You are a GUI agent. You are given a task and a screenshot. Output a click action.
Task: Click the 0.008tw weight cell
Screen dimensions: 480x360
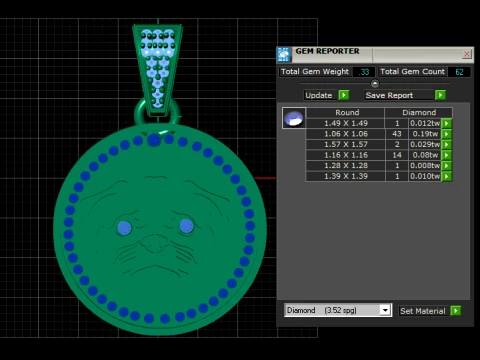425,166
